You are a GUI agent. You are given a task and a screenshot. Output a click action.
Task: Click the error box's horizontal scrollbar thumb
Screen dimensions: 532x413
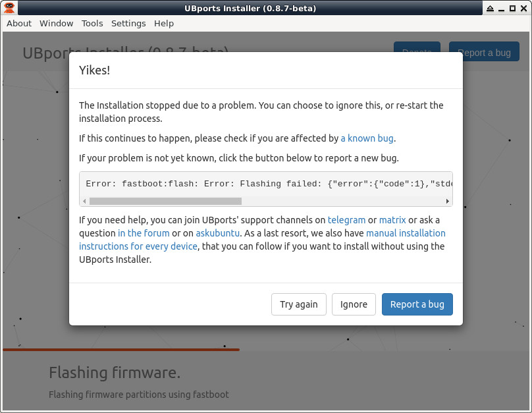(x=165, y=201)
